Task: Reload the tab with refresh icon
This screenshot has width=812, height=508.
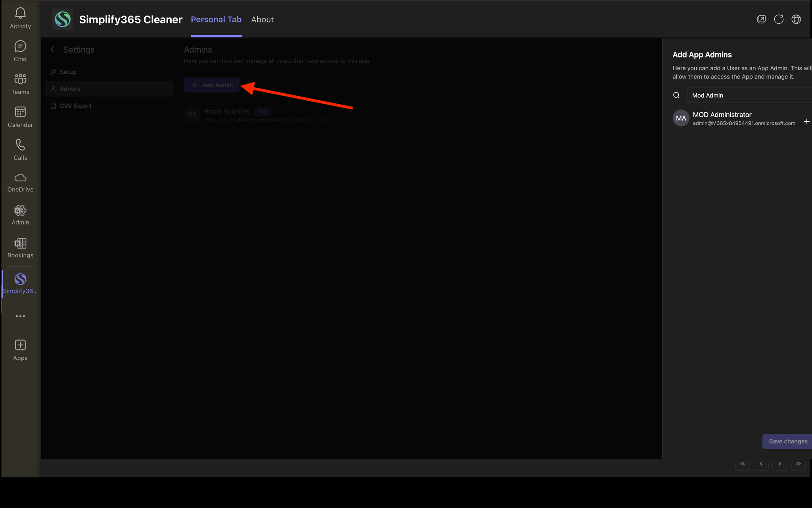Action: click(779, 19)
